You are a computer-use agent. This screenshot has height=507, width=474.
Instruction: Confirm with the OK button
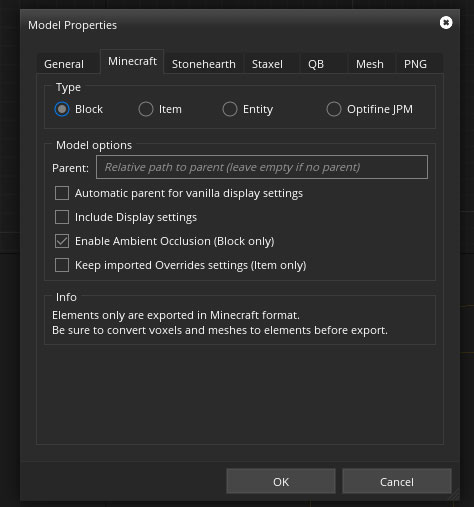(x=281, y=481)
